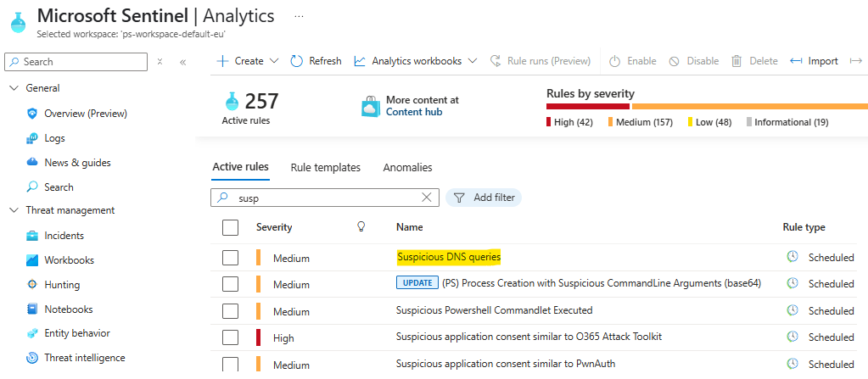Click the Content hub shopping bag icon
Image resolution: width=868 pixels, height=379 pixels.
point(371,106)
